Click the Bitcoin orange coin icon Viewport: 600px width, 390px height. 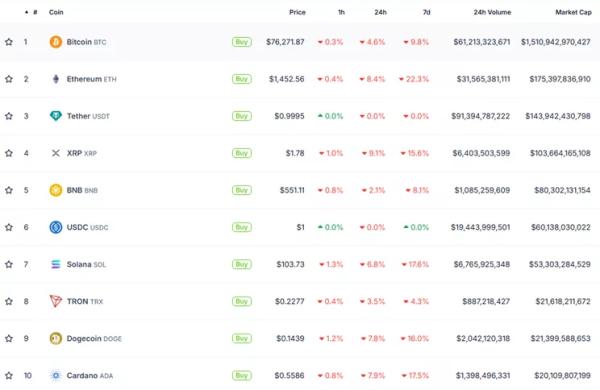coord(56,42)
